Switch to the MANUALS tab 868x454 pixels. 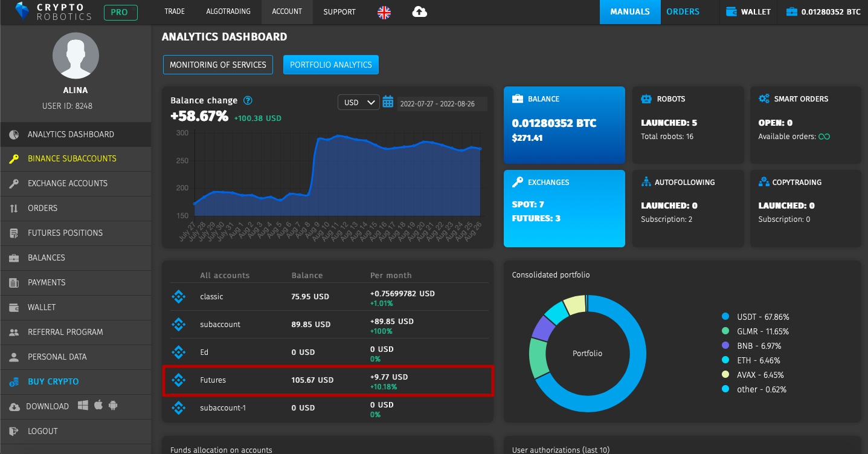tap(630, 11)
